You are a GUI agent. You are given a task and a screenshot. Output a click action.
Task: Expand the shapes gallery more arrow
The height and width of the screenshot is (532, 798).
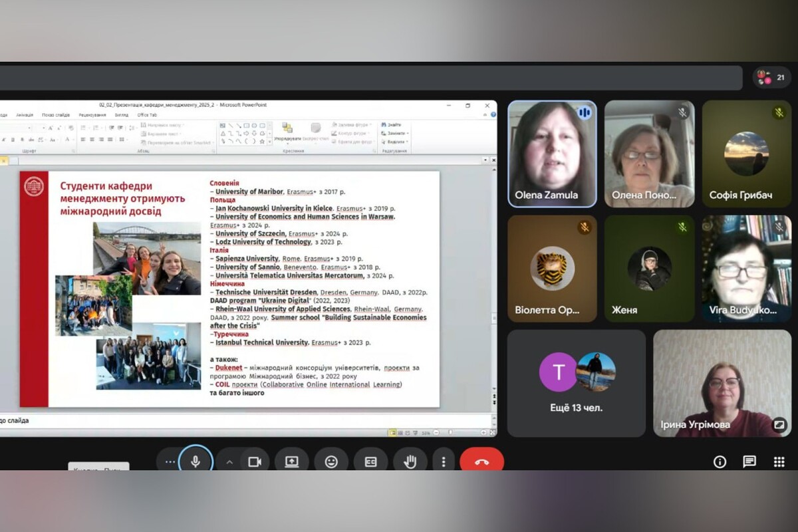[x=269, y=142]
